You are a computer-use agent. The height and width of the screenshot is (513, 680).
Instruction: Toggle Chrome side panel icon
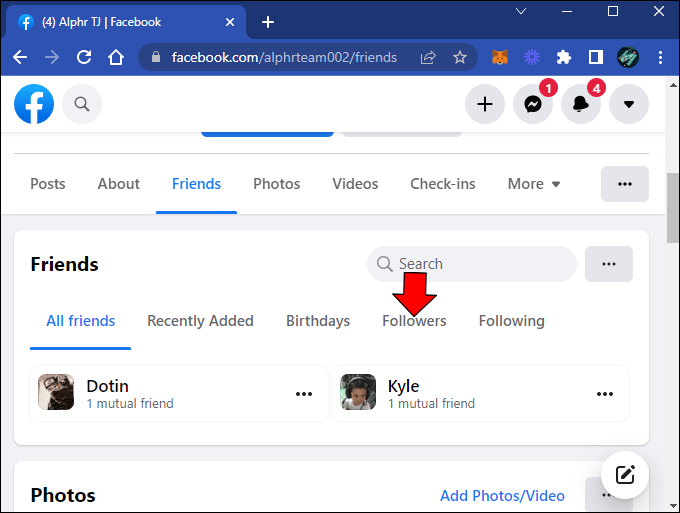point(596,57)
